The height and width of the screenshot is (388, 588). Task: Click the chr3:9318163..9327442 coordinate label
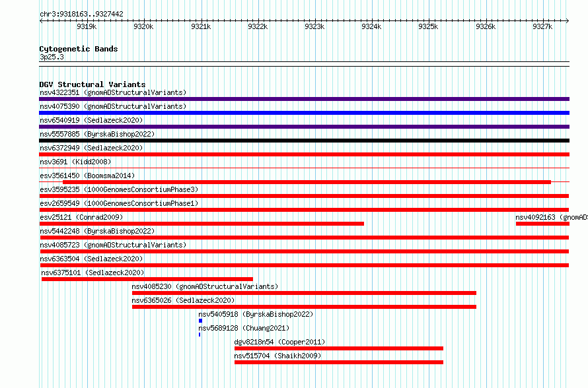(x=81, y=14)
